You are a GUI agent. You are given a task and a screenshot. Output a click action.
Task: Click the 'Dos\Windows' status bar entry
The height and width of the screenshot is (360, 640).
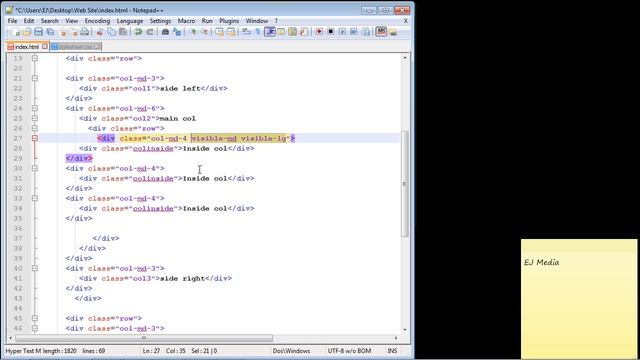[291, 351]
